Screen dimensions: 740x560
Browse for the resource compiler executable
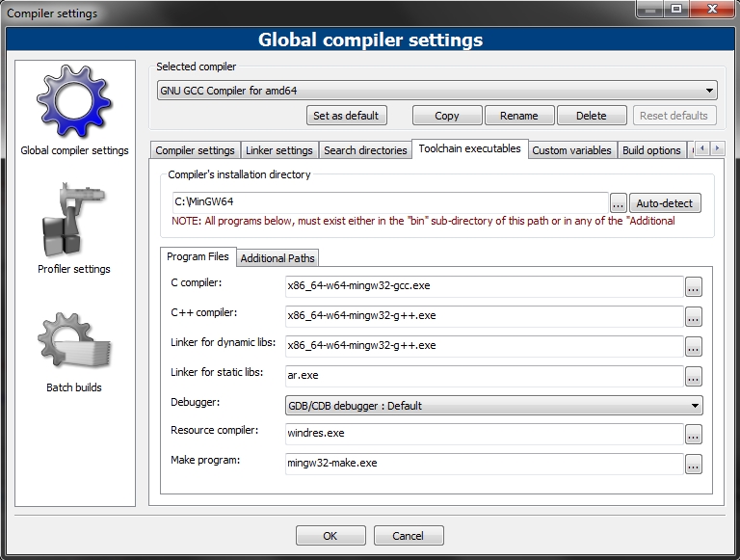[693, 435]
